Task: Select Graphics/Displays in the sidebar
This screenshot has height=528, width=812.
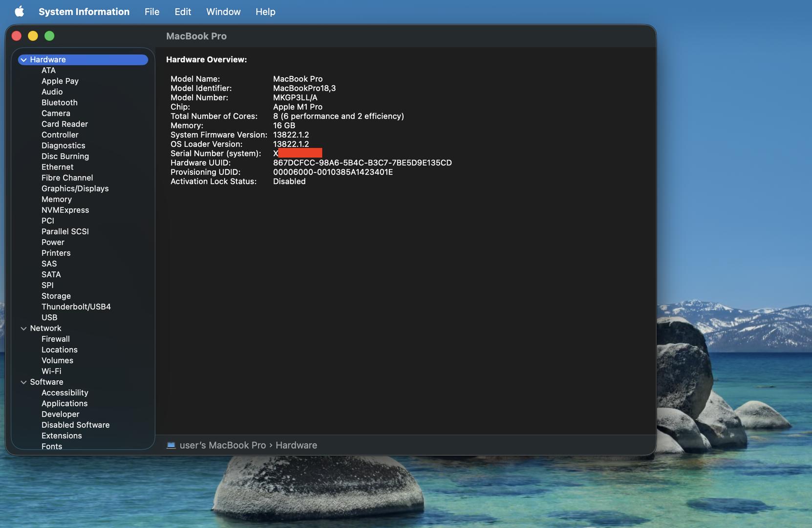Action: point(75,189)
